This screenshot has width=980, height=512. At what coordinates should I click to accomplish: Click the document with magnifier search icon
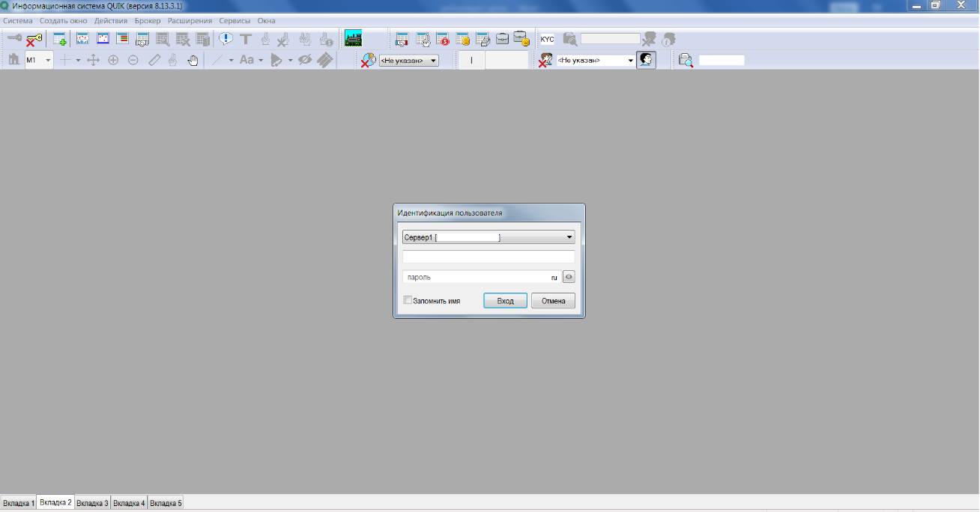(686, 61)
